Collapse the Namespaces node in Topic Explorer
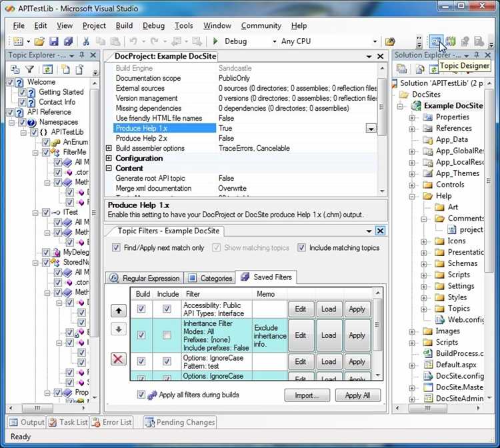 pos(12,123)
